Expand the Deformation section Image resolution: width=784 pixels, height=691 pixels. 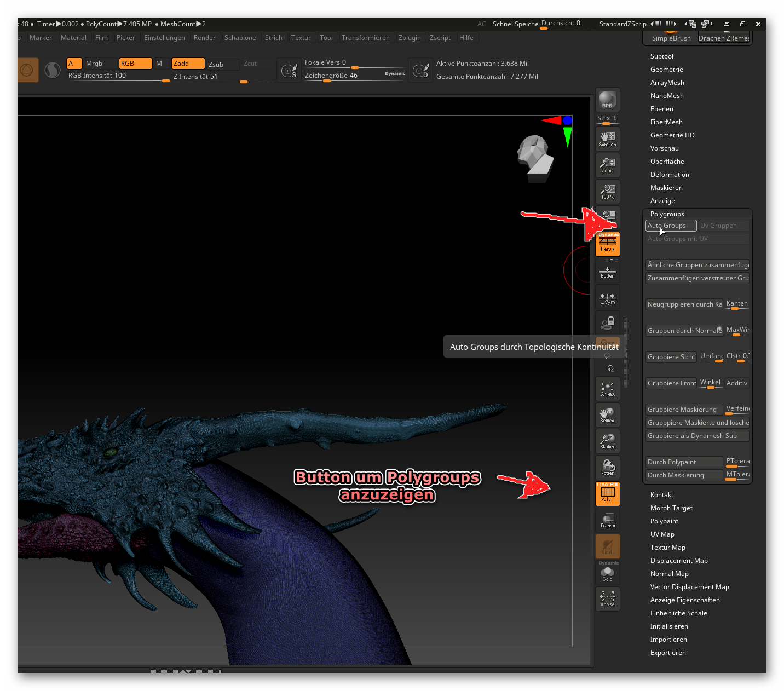(669, 175)
